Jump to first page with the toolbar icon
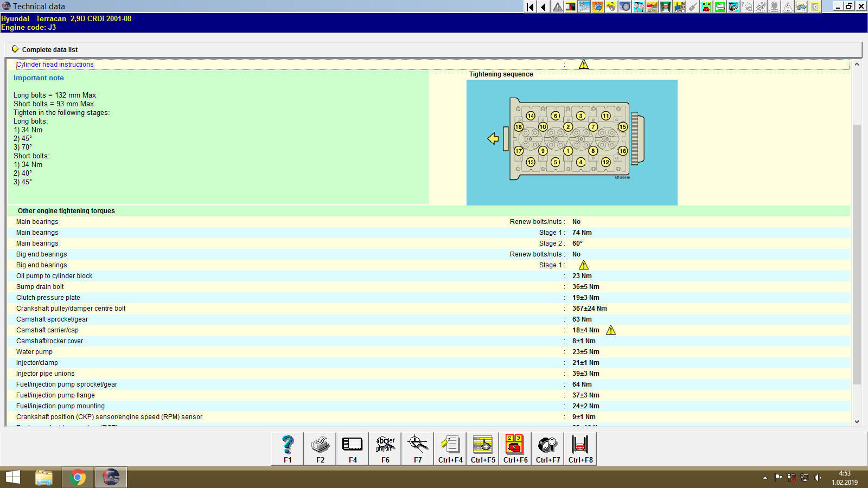868x488 pixels. click(529, 7)
